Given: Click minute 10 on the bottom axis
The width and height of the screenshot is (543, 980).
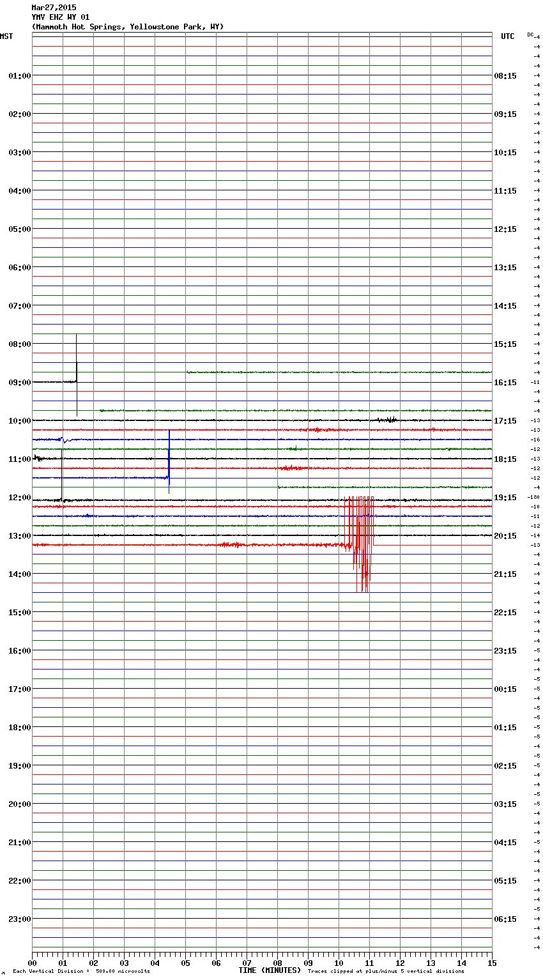Looking at the screenshot, I should click(339, 963).
